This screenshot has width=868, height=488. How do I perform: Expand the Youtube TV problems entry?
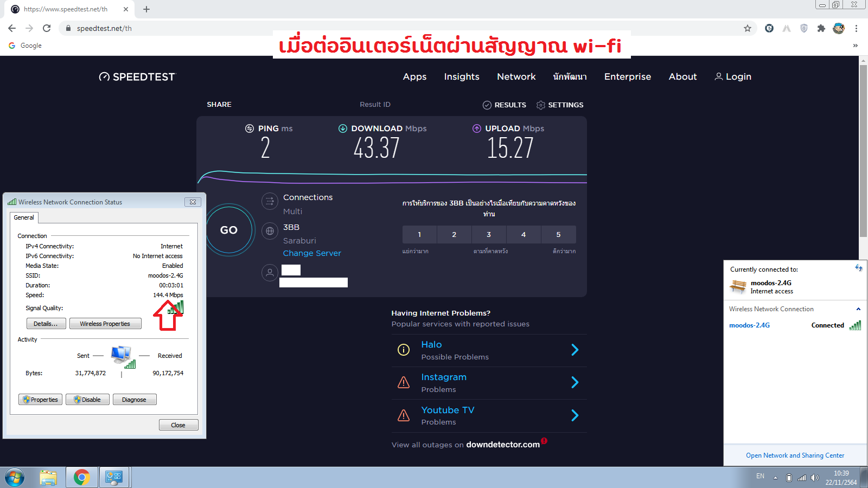[x=575, y=415]
